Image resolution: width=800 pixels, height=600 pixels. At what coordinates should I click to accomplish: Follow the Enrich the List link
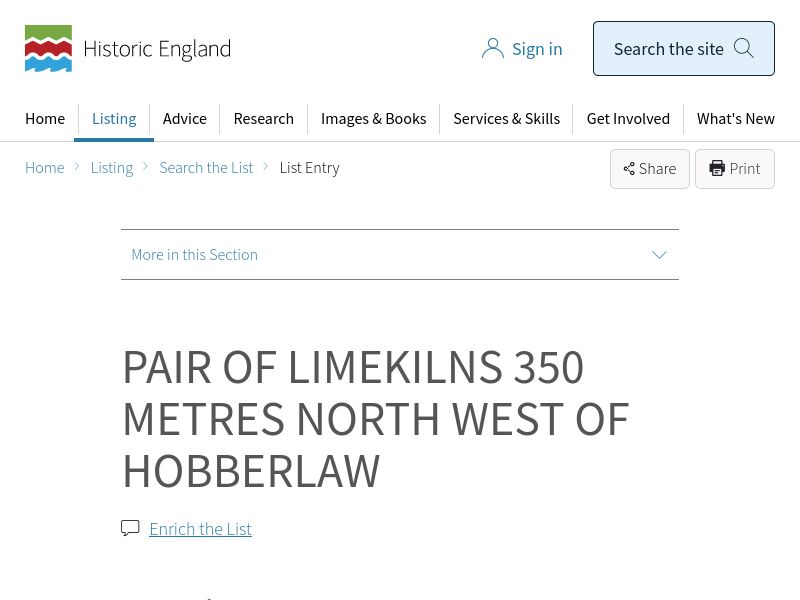[200, 529]
